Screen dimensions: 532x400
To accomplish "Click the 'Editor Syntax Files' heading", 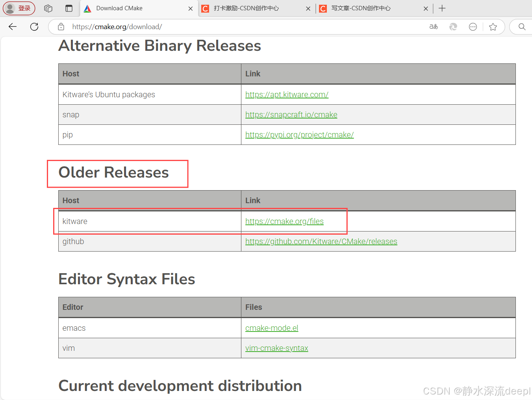I will click(127, 279).
